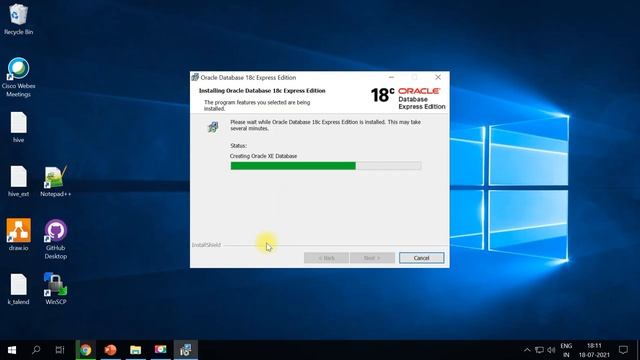
Task: Open Cisco Webex Meetings desktop shortcut
Action: [18, 77]
